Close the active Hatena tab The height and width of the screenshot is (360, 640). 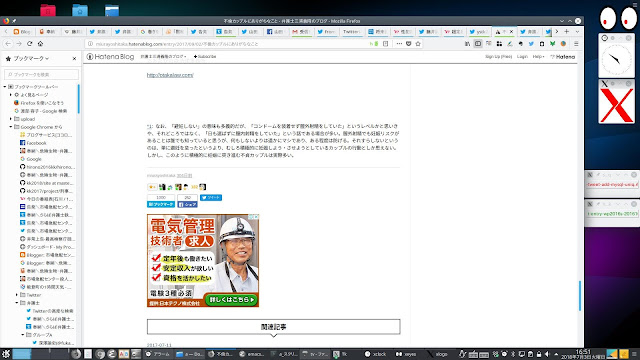pos(511,31)
